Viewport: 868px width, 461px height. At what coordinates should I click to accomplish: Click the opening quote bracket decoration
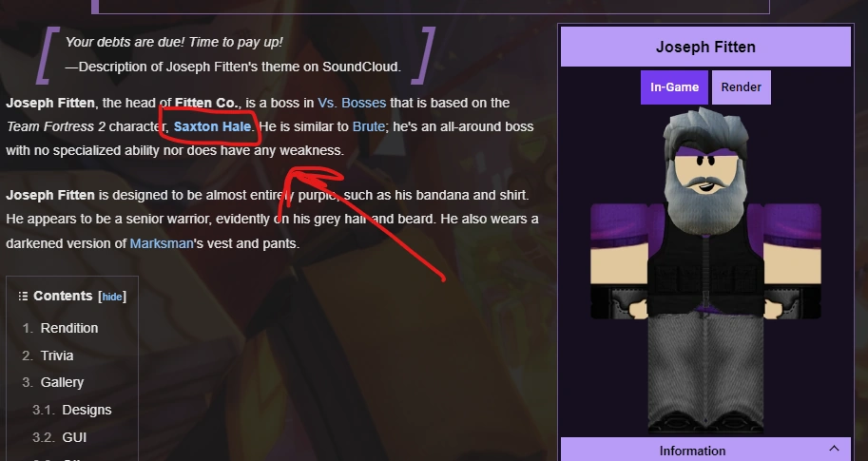click(48, 55)
